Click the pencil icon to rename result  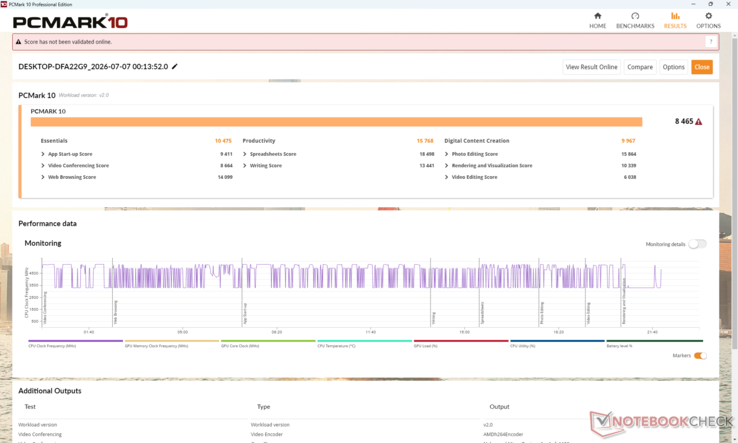(175, 66)
